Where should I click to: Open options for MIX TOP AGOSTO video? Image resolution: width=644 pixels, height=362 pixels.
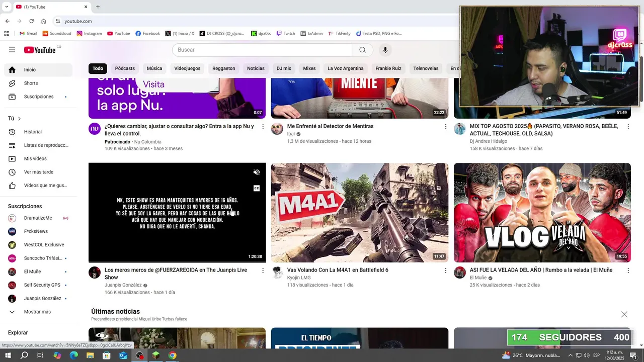point(628,127)
